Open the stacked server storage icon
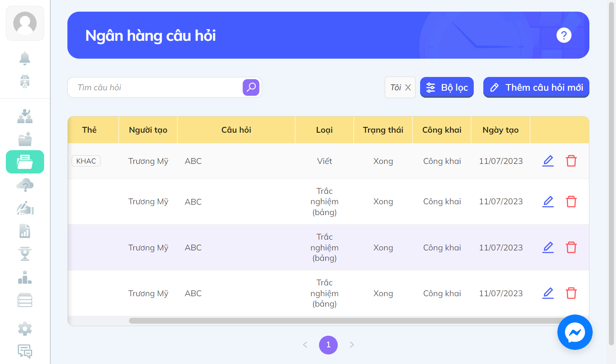Screen dimensions: 616x364 [25, 300]
